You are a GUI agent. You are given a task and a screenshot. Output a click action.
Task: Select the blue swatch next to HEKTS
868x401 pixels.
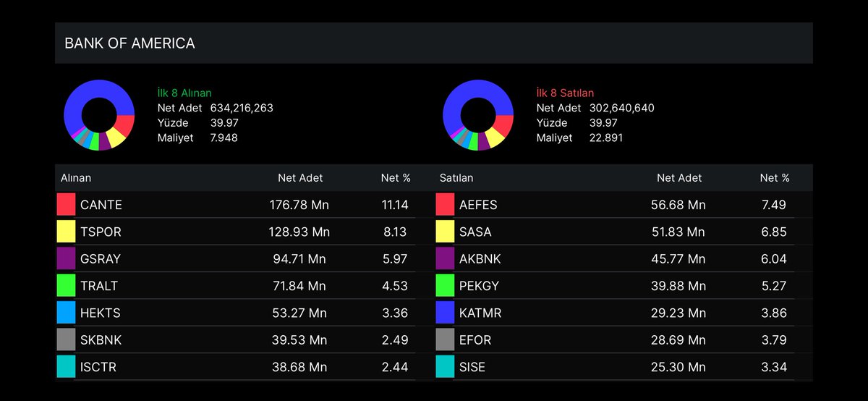coord(66,313)
